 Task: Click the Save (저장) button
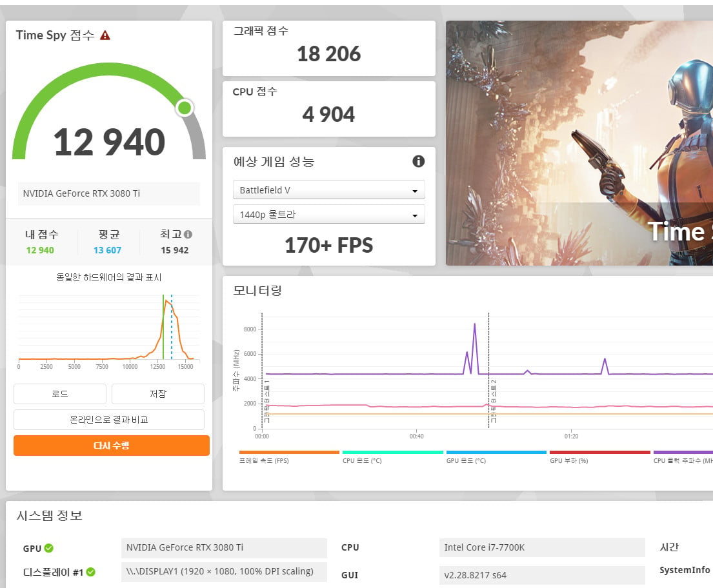click(158, 394)
